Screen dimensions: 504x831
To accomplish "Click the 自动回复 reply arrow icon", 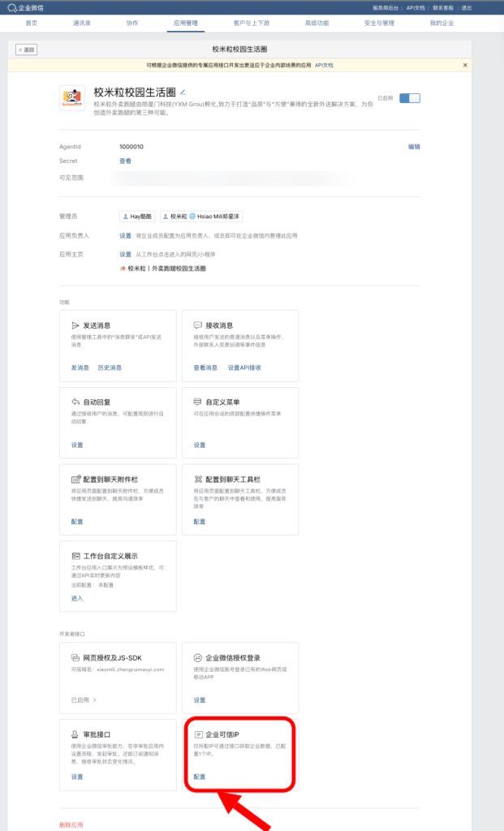I will click(75, 402).
